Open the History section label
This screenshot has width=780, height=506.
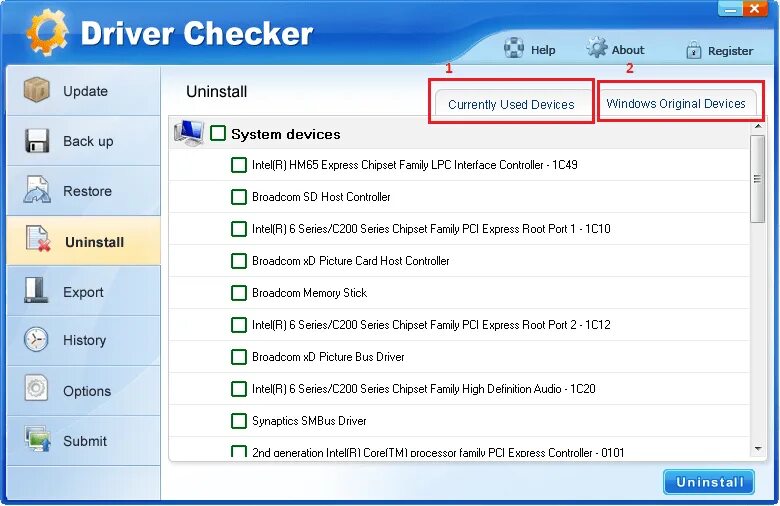(85, 340)
